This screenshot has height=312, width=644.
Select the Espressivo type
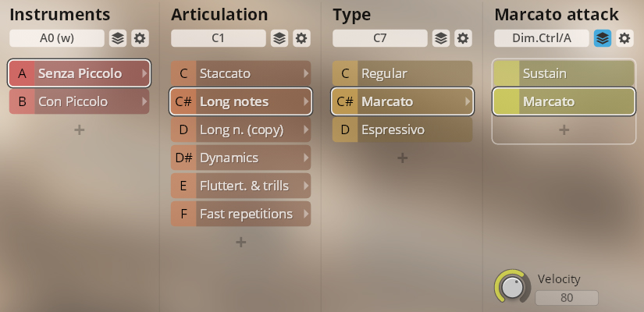(x=402, y=129)
